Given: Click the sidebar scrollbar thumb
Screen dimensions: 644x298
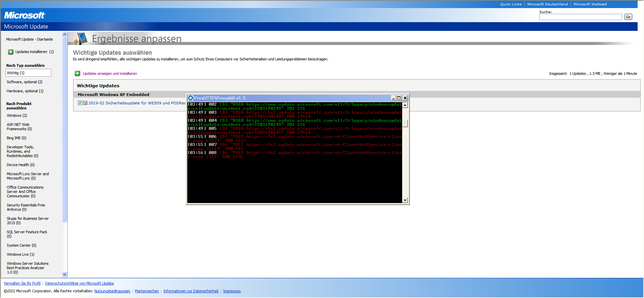Looking at the screenshot, I should coord(64,129).
